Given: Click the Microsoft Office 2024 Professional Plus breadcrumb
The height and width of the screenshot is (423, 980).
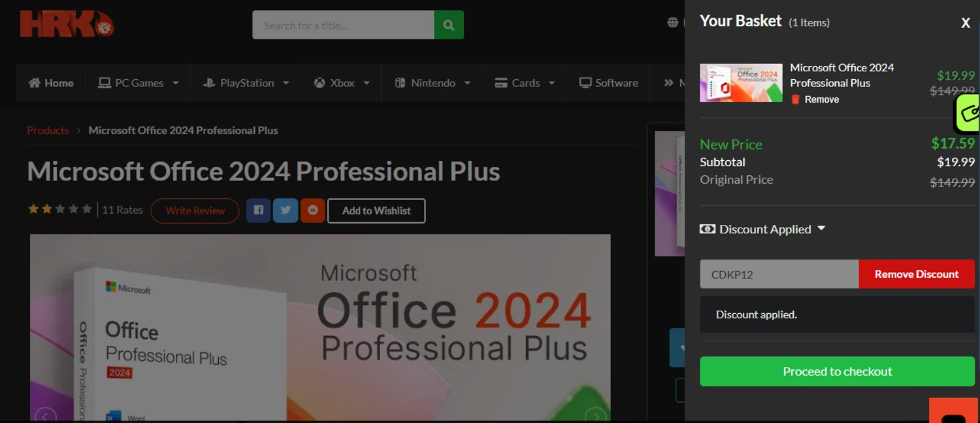Looking at the screenshot, I should click(x=183, y=130).
